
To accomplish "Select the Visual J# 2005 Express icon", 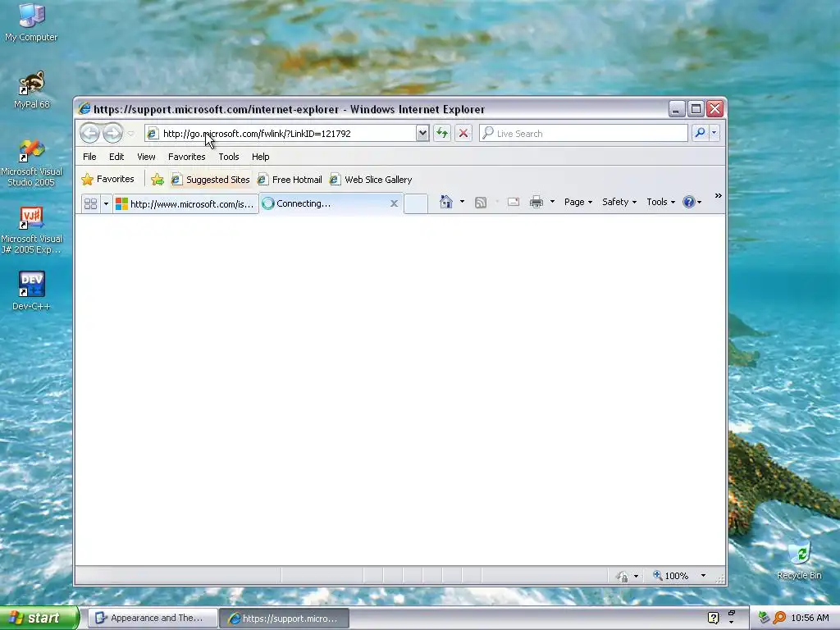I will tap(31, 230).
